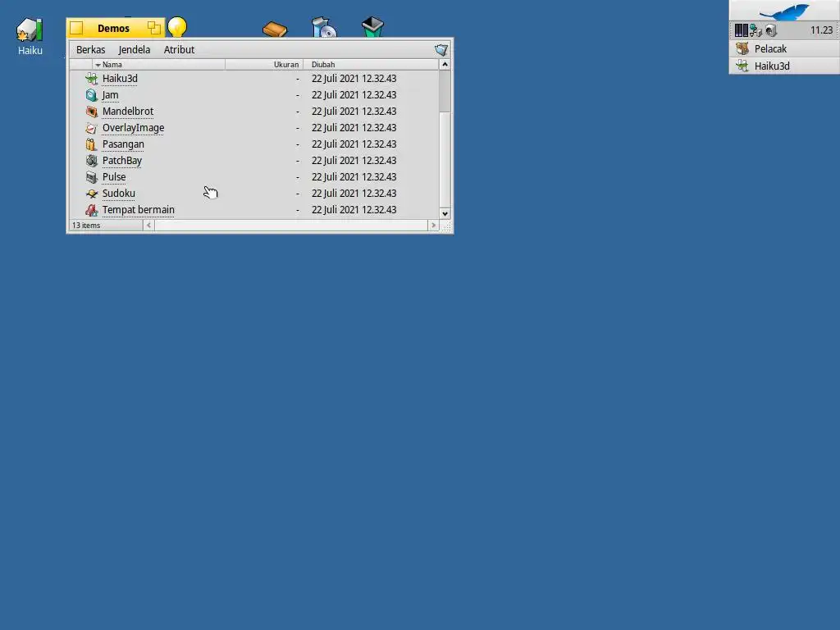Viewport: 840px width, 630px height.
Task: Select the Sudoku application icon
Action: tap(92, 194)
